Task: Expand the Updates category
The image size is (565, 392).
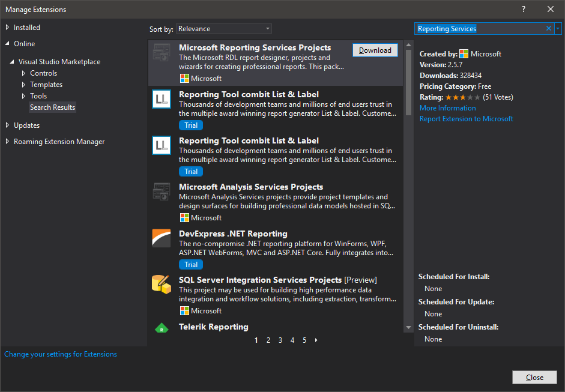Action: click(x=7, y=125)
